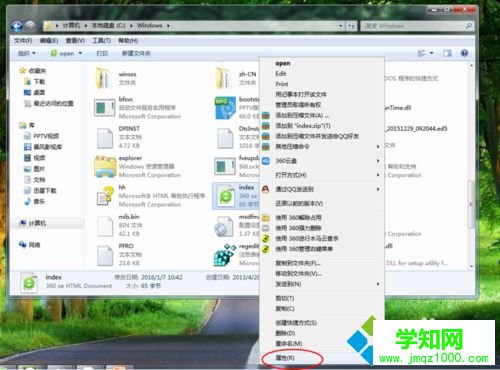Select 计算机 in the navigation pane

coord(37,223)
